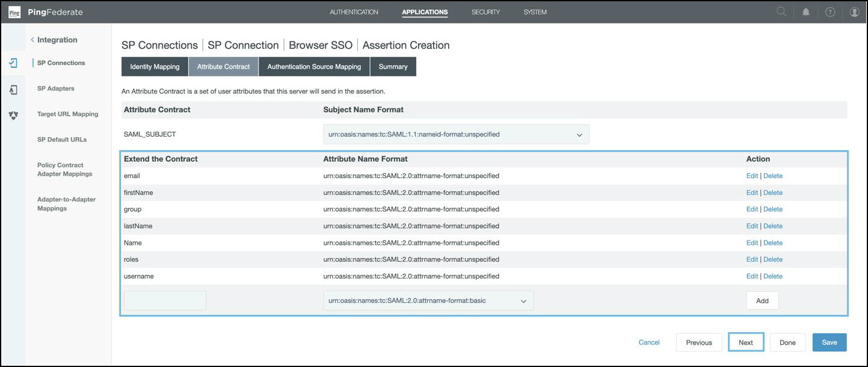Viewport: 868px width, 367px height.
Task: Open the search icon in header
Action: [781, 12]
